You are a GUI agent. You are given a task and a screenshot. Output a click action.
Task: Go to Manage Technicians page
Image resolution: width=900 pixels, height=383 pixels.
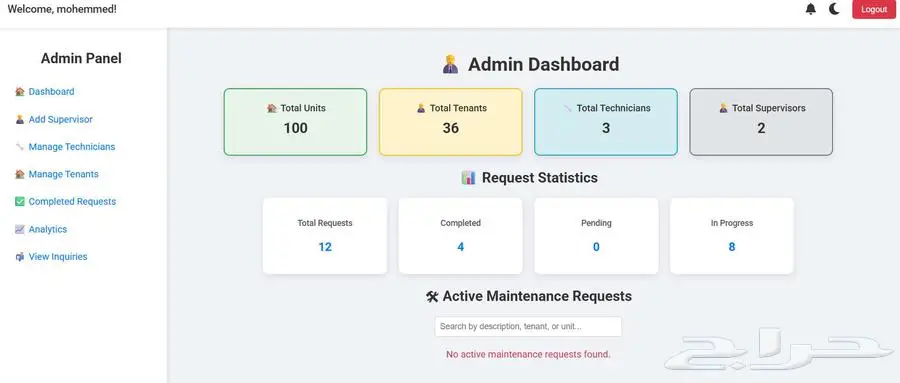tap(72, 146)
